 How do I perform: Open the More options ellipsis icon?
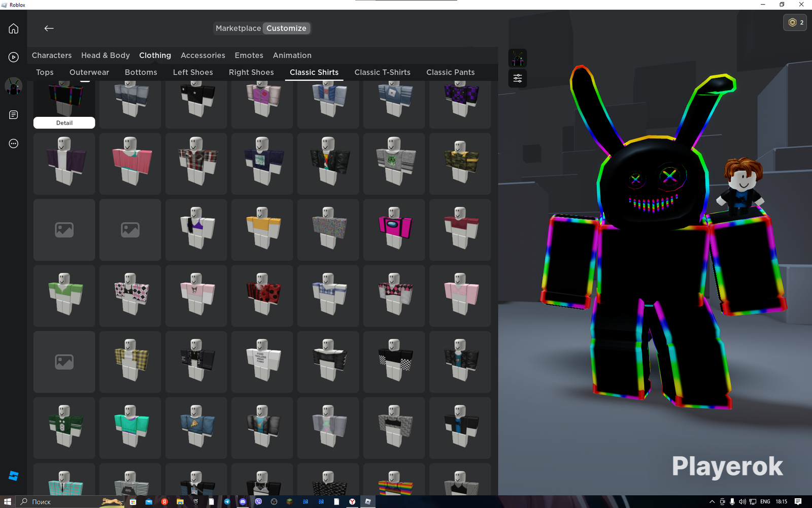[x=14, y=144]
